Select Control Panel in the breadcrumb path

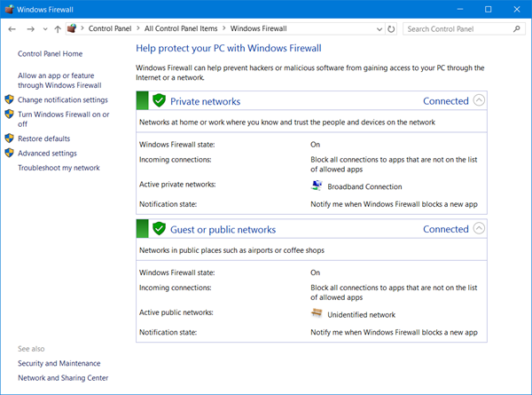pyautogui.click(x=112, y=28)
